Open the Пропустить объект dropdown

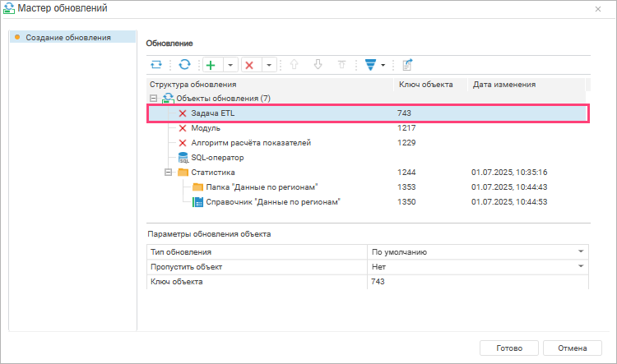click(581, 266)
